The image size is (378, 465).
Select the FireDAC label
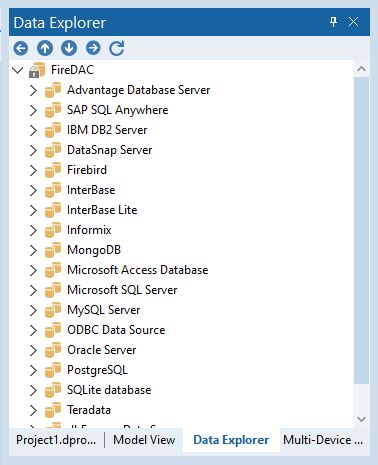pyautogui.click(x=72, y=70)
